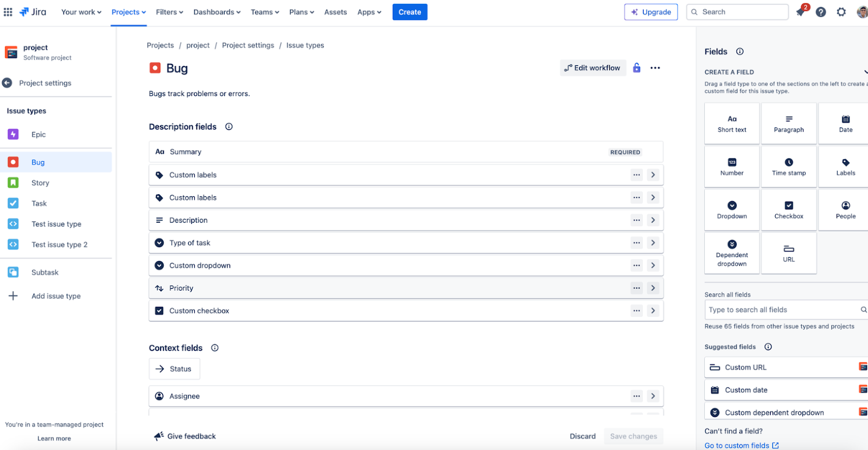Click the Edit workflow button
The image size is (868, 450).
pos(592,68)
